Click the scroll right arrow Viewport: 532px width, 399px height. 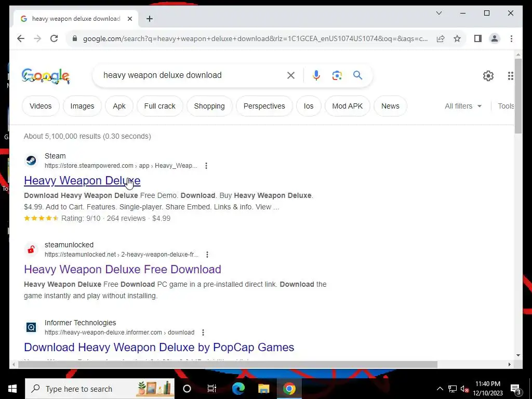(x=510, y=364)
